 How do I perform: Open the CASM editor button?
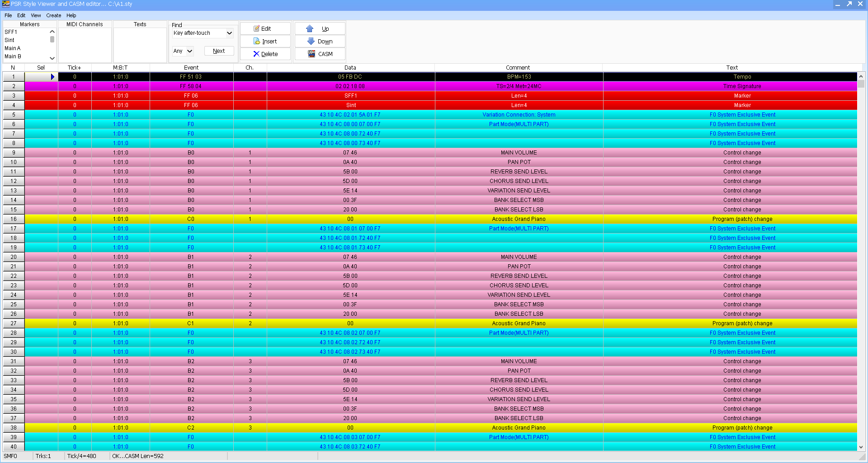[320, 54]
